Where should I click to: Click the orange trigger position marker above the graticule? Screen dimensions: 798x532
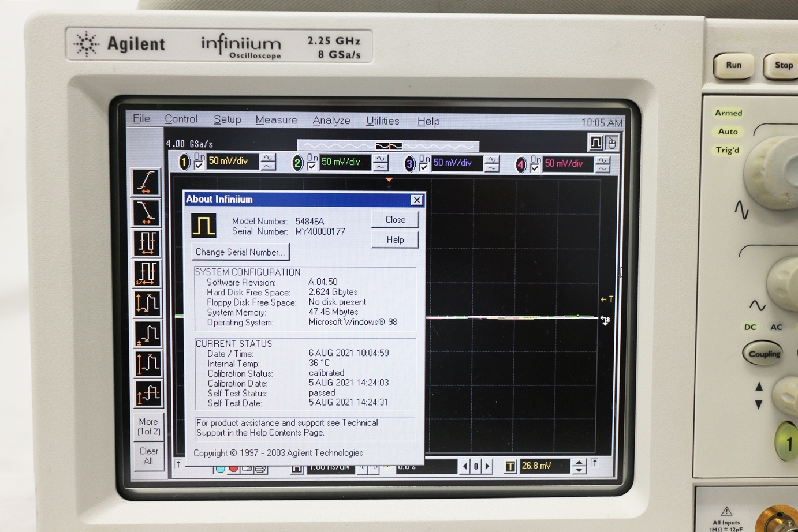coord(389,180)
